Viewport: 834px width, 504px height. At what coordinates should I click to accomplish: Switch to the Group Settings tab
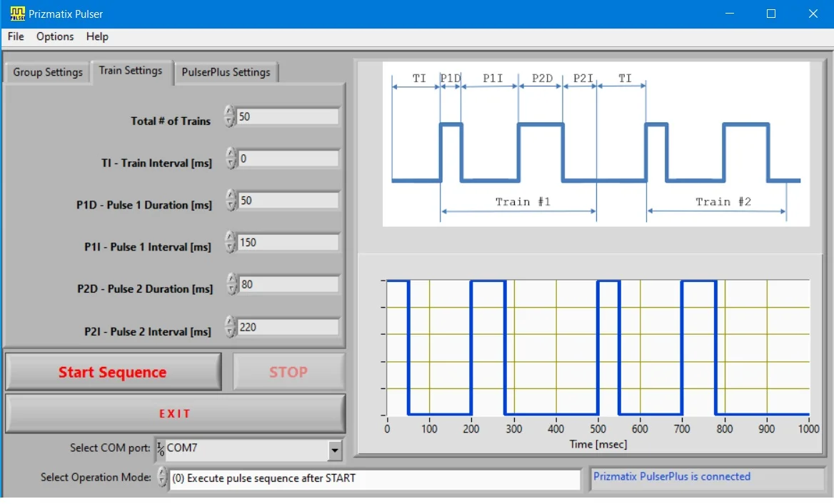coord(46,72)
